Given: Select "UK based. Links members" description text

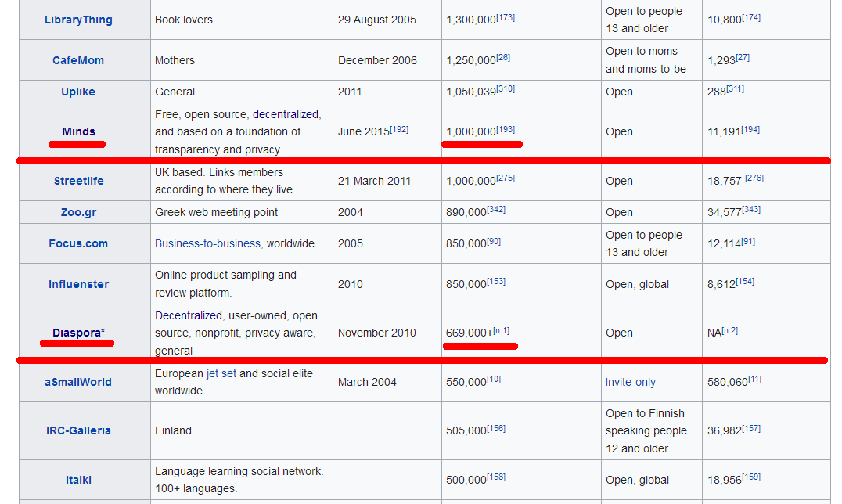Looking at the screenshot, I should click(219, 172).
